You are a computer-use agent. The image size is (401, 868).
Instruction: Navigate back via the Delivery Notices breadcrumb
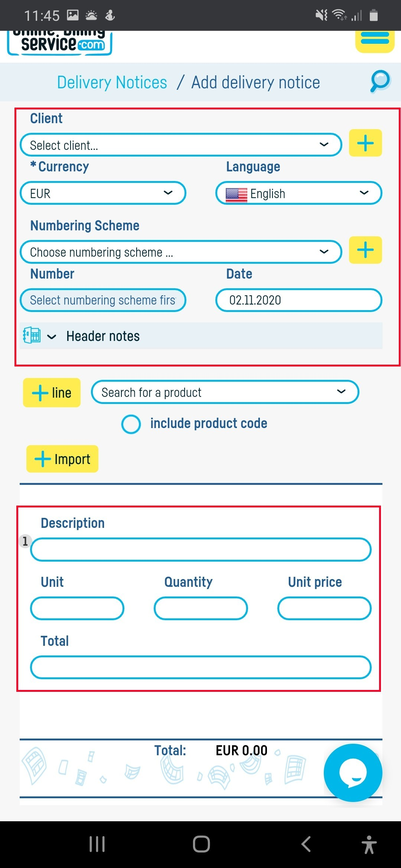111,82
